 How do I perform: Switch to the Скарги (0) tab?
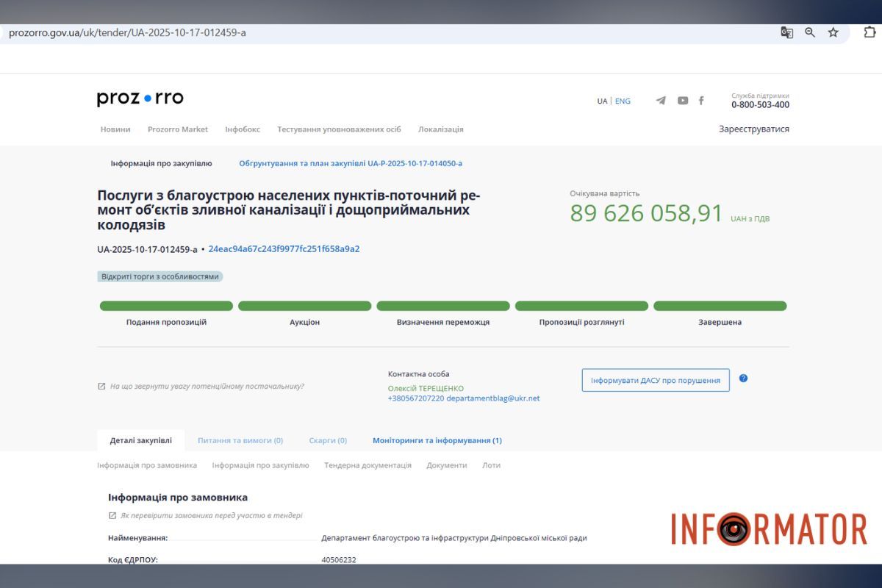point(328,441)
